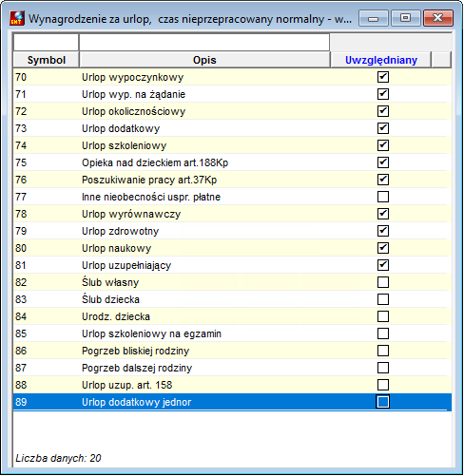The image size is (464, 476).
Task: Uncheck Urlop wyp. na żądanie checkbox
Action: tap(383, 94)
